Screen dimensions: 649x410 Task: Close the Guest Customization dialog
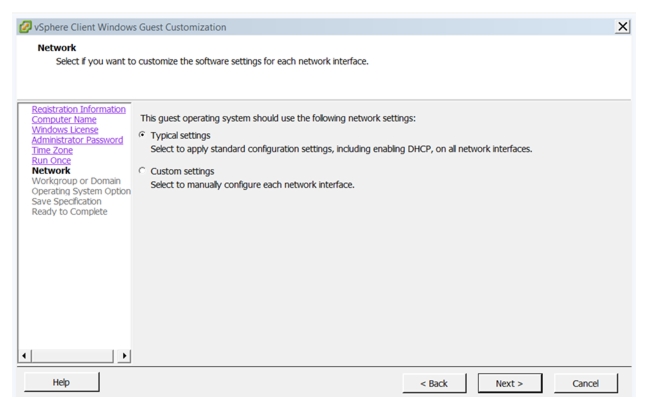point(622,27)
